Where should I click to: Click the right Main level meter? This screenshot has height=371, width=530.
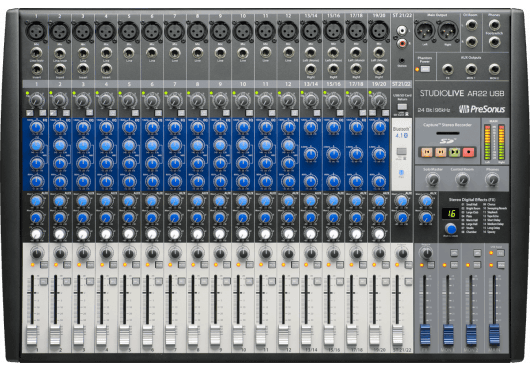(501, 142)
